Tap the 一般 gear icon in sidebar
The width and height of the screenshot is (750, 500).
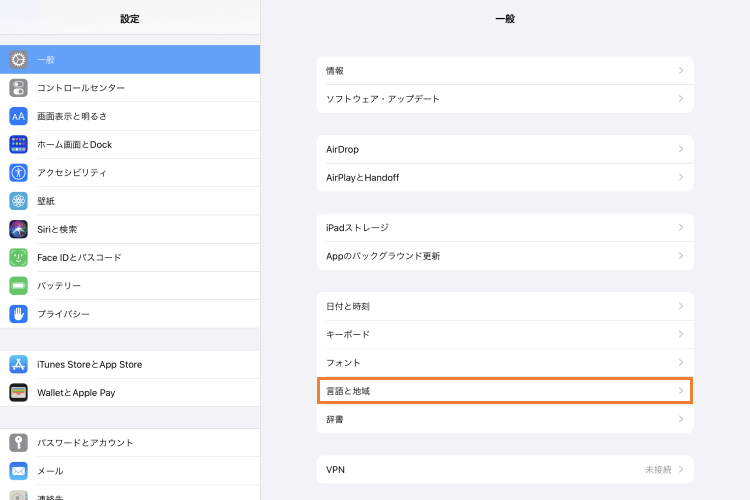point(18,60)
